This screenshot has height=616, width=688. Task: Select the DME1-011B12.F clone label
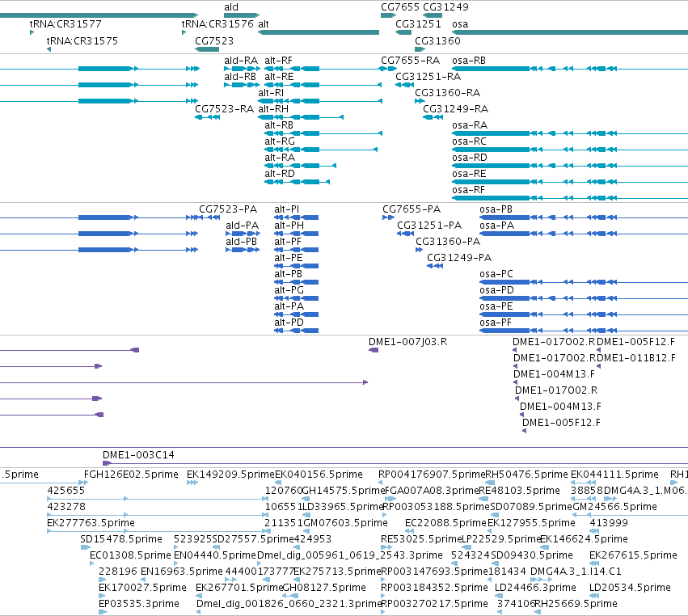pyautogui.click(x=636, y=358)
